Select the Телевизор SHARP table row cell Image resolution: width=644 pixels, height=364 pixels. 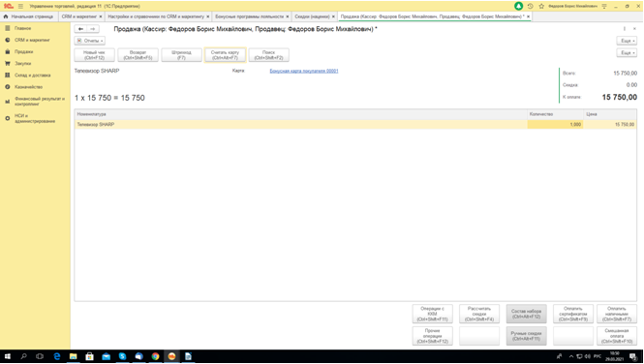(x=300, y=124)
